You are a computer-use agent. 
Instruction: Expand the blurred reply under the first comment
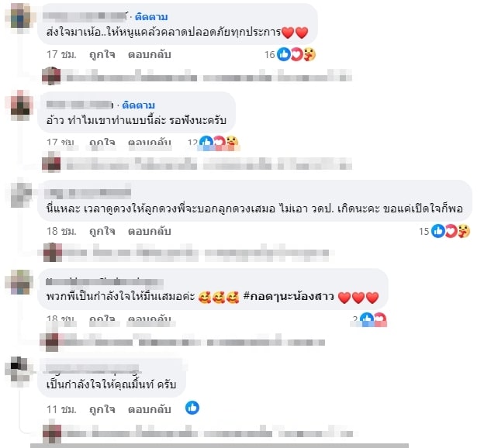pyautogui.click(x=197, y=76)
